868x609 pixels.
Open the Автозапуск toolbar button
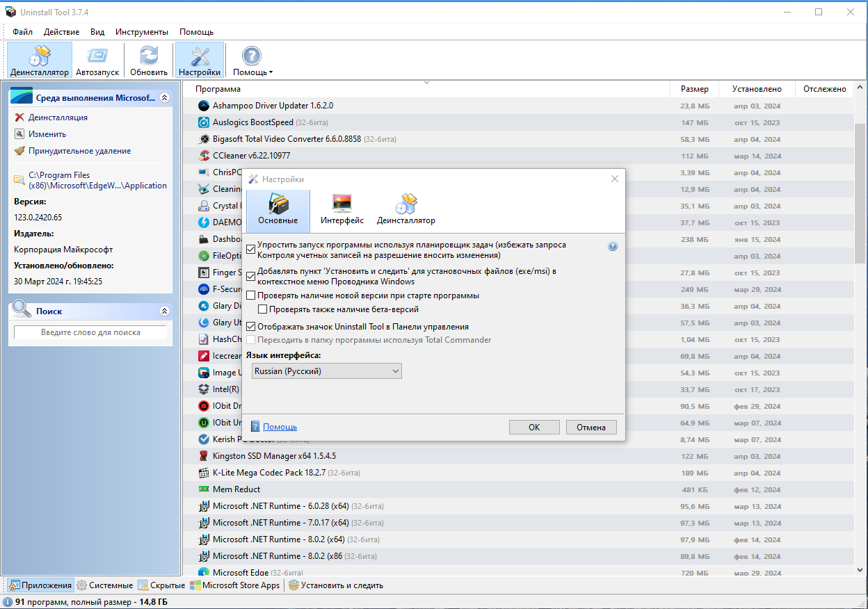click(97, 60)
